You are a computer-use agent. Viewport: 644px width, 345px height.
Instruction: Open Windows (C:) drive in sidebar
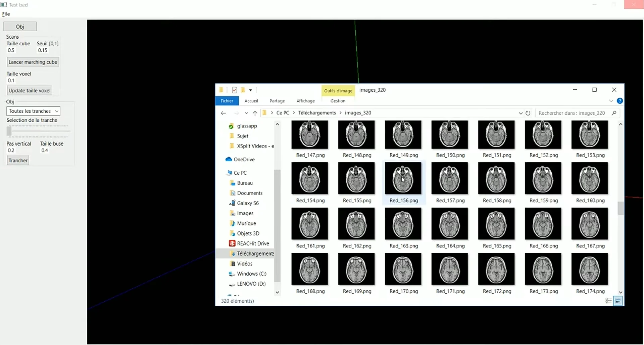pos(251,274)
